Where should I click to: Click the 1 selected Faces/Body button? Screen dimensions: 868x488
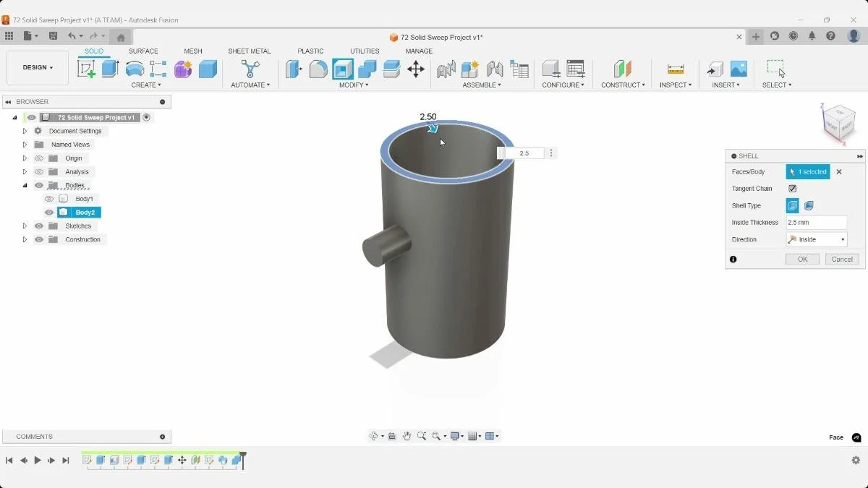coord(808,172)
